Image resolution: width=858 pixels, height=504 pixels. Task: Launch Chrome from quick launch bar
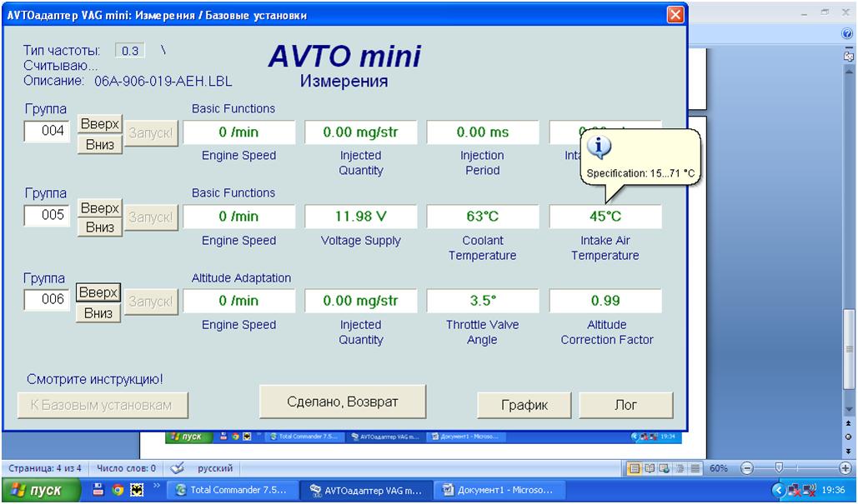coord(115,490)
